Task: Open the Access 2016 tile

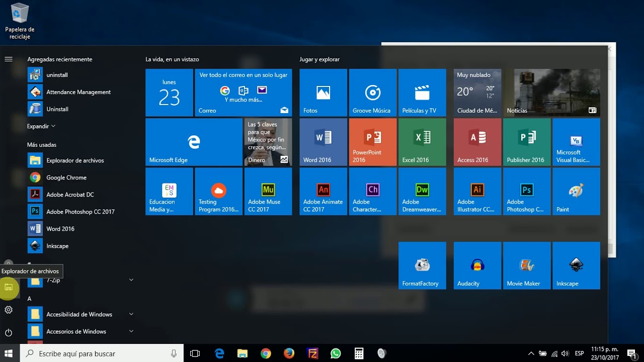Action: point(477,142)
